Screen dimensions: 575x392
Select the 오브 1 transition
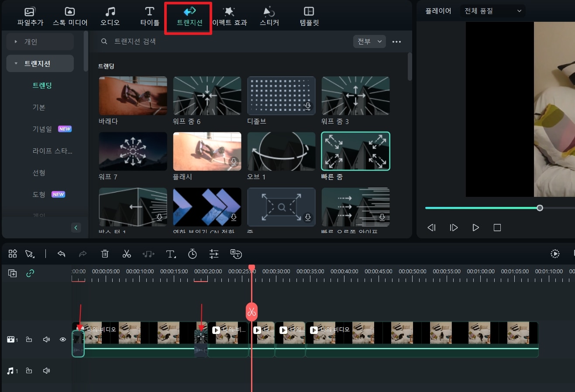(x=281, y=151)
